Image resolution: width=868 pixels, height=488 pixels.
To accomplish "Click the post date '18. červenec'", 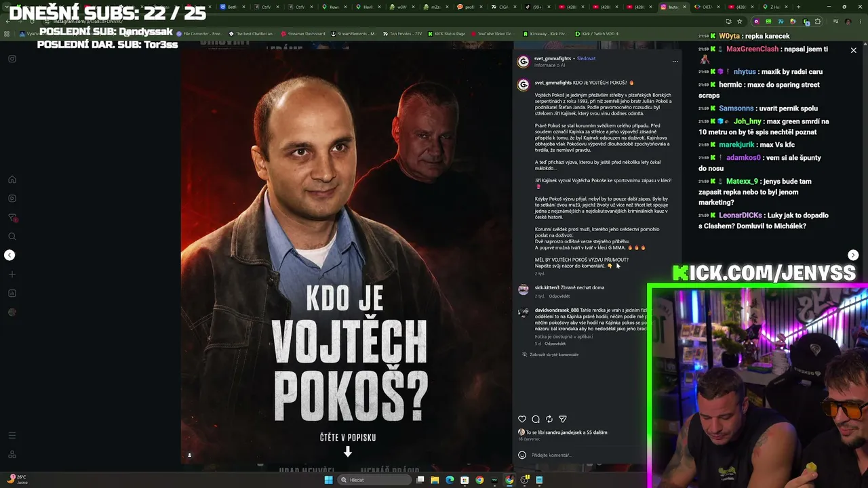I will 529,439.
